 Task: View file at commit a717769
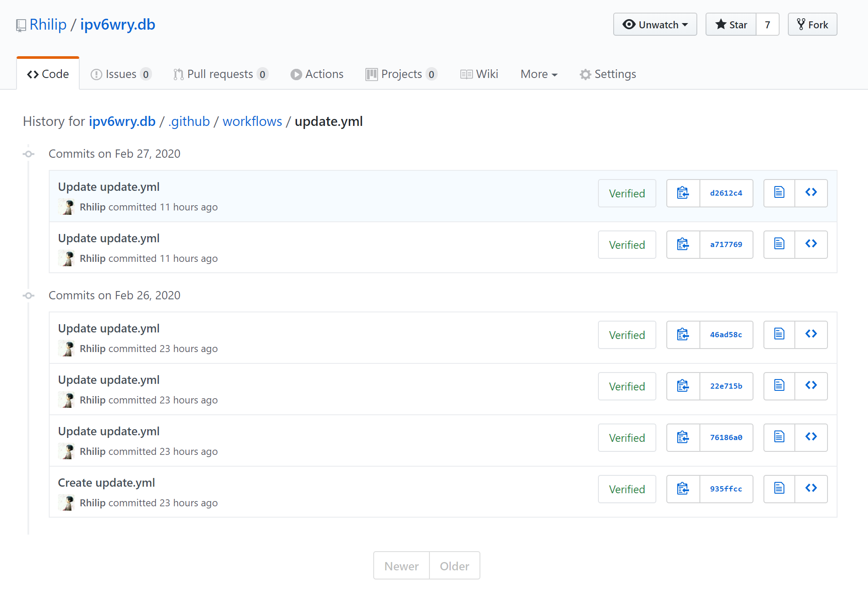[x=779, y=244]
